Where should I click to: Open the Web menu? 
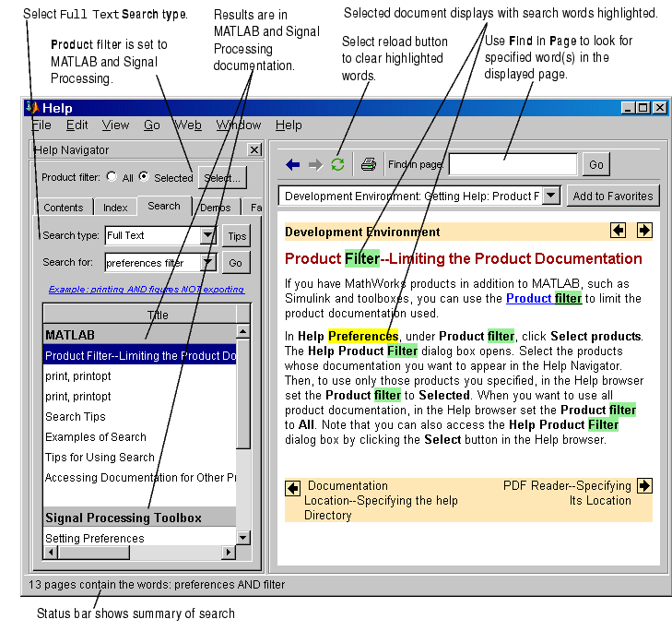[188, 125]
